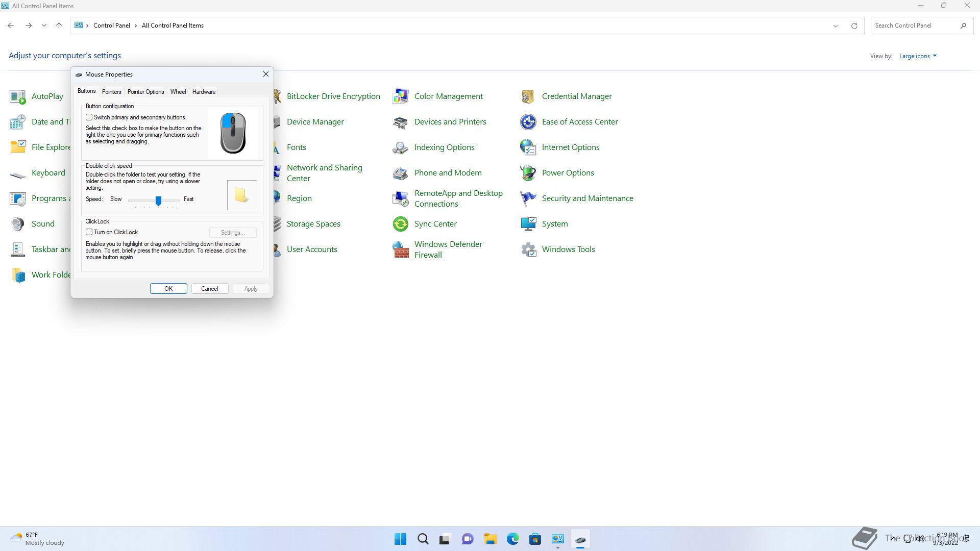Image resolution: width=980 pixels, height=551 pixels.
Task: Open the Fonts link
Action: [x=297, y=147]
